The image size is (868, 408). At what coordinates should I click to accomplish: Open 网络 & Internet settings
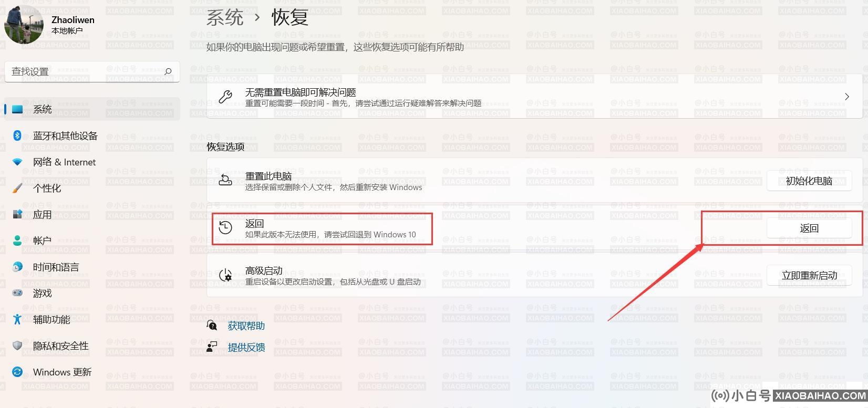tap(64, 162)
